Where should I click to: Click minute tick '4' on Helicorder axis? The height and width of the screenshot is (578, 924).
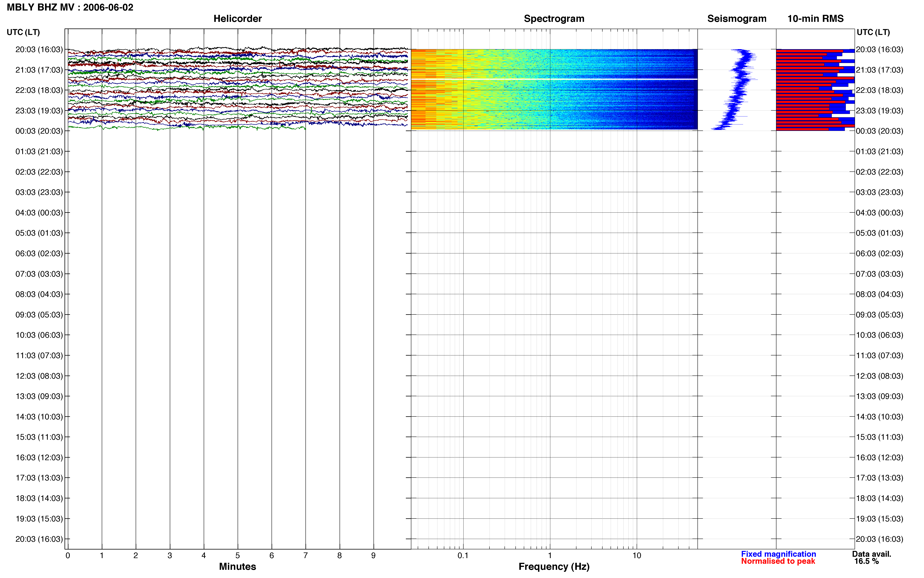(204, 555)
